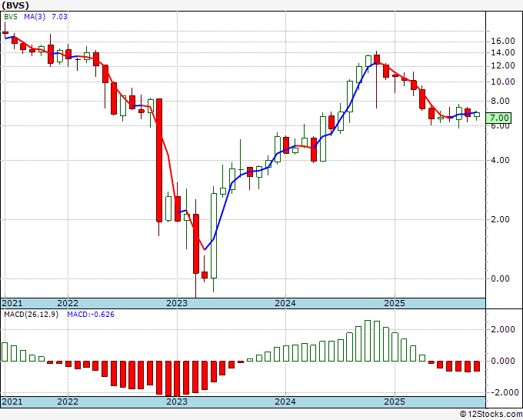Click the MACD(26,12,9) indicator label

(31, 315)
